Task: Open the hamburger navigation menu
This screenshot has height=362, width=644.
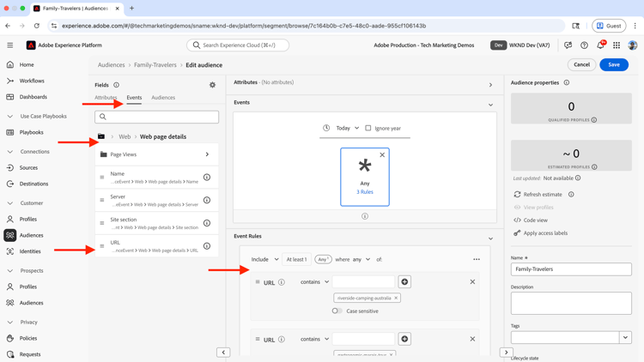Action: (9, 45)
